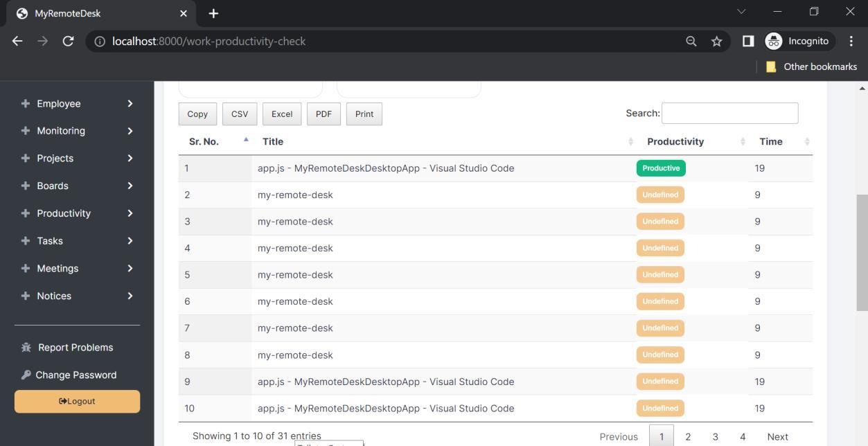Open the Other bookmarks folder

(x=811, y=67)
